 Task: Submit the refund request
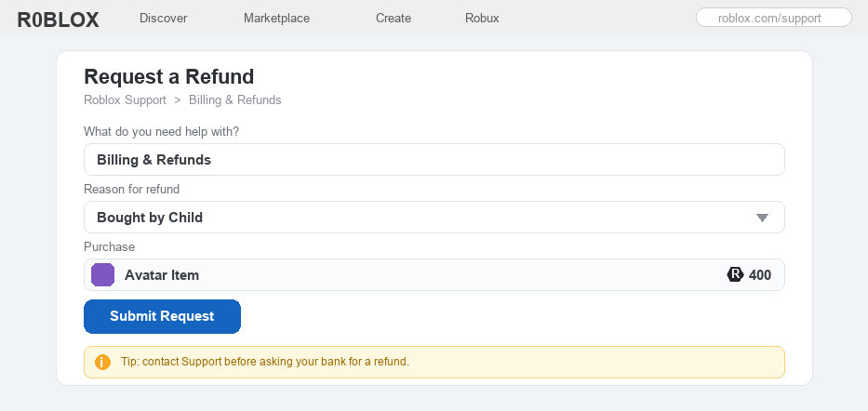click(x=162, y=316)
